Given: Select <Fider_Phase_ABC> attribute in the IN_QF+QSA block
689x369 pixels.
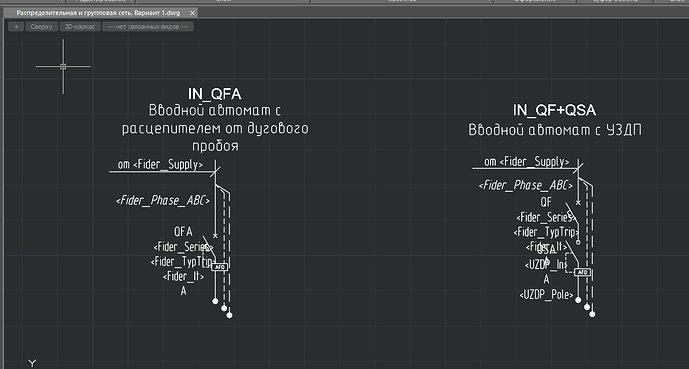Looking at the screenshot, I should (x=526, y=185).
